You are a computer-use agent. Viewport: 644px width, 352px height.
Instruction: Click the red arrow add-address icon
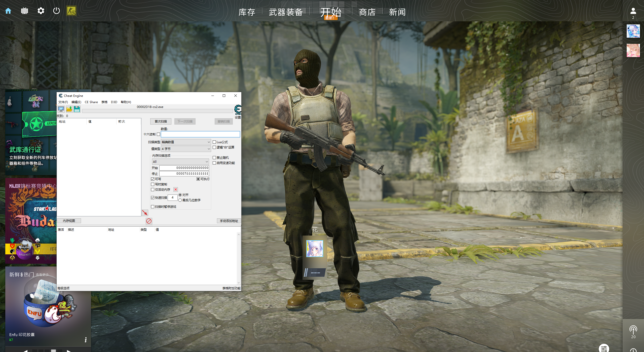pyautogui.click(x=145, y=213)
